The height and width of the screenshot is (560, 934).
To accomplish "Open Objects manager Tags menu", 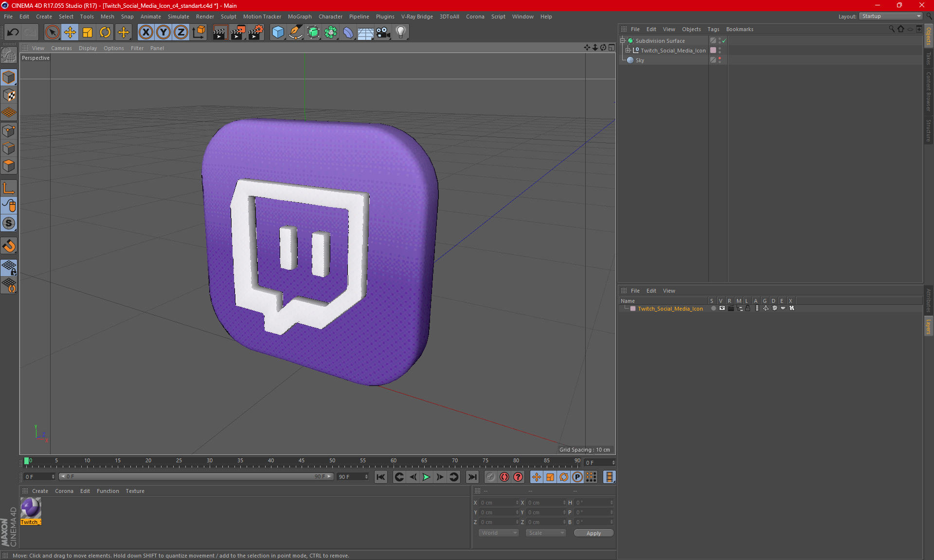I will coord(713,29).
